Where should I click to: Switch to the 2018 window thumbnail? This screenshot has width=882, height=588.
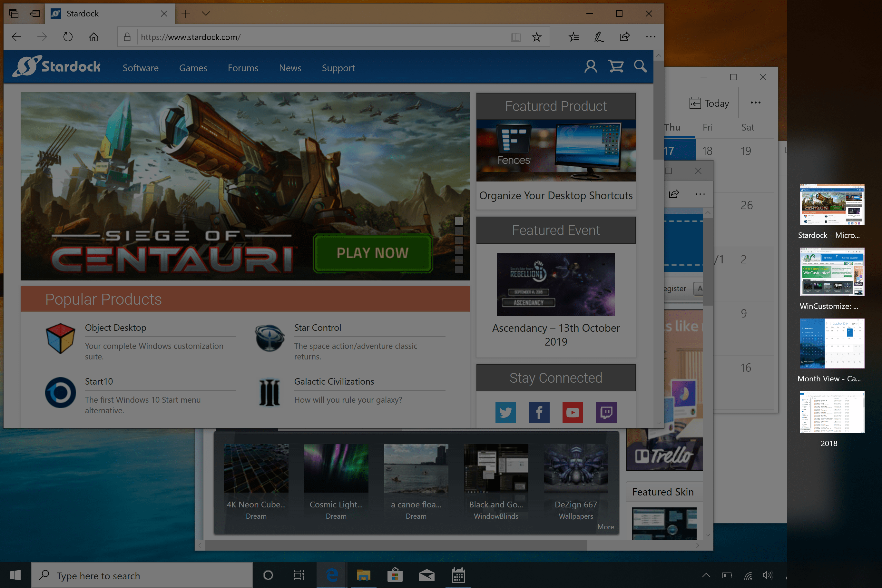[x=832, y=412]
